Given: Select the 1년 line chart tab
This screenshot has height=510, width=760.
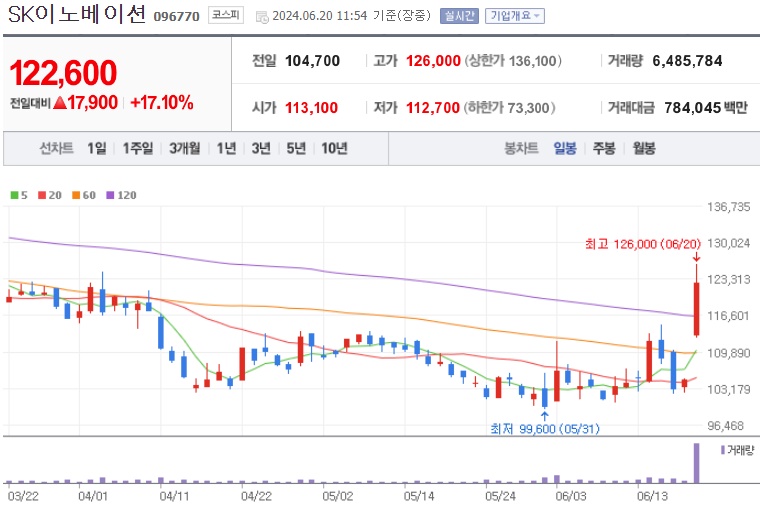Looking at the screenshot, I should click(226, 148).
